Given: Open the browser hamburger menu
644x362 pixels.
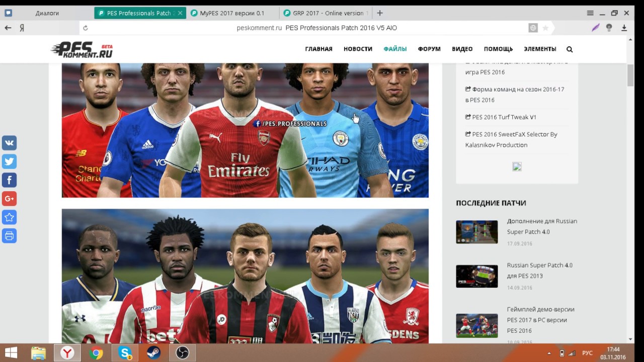Looking at the screenshot, I should [590, 13].
